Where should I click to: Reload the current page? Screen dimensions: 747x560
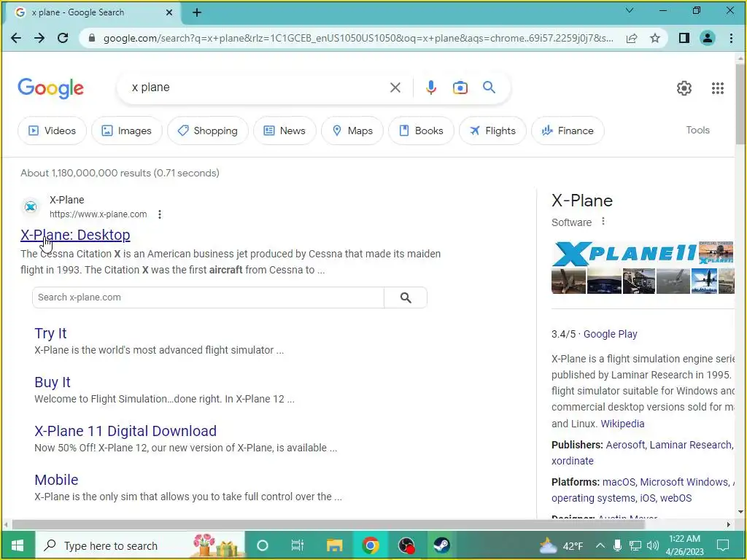tap(63, 38)
